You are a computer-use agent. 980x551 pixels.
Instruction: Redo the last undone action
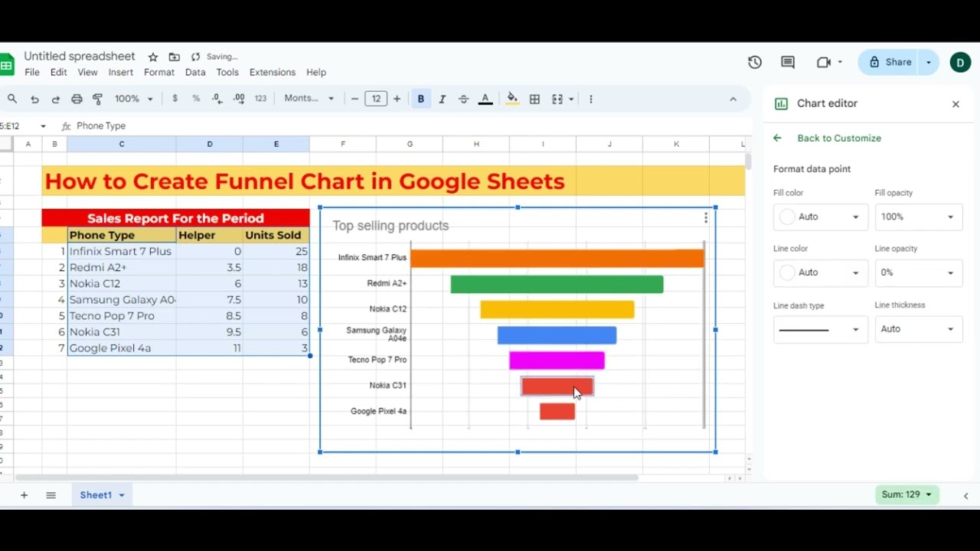click(55, 99)
